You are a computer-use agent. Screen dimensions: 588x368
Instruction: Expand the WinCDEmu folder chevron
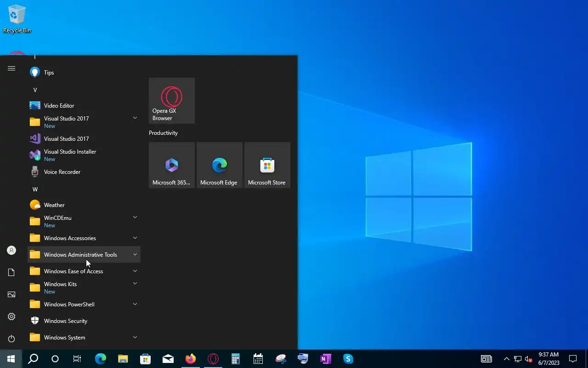click(135, 217)
